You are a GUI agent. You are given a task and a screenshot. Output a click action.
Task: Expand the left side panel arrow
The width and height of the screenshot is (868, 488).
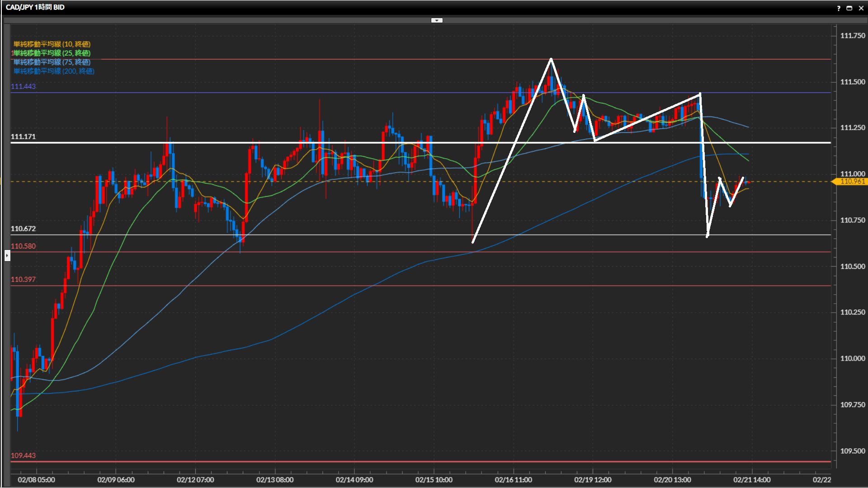[x=7, y=256]
